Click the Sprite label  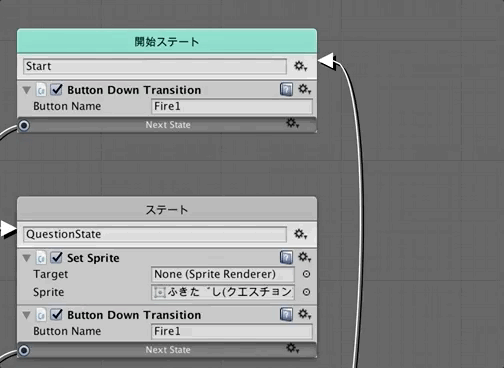tap(49, 292)
